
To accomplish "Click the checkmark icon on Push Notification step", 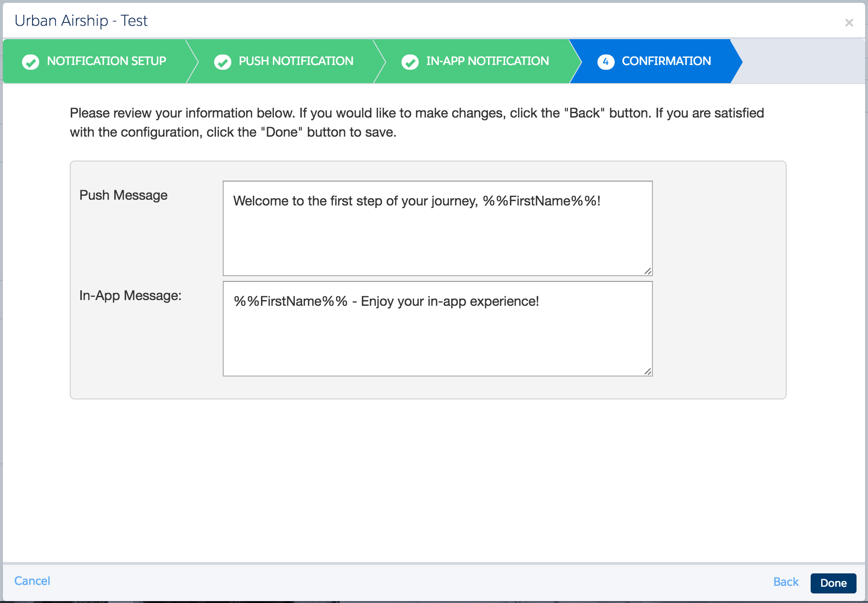I will (223, 61).
